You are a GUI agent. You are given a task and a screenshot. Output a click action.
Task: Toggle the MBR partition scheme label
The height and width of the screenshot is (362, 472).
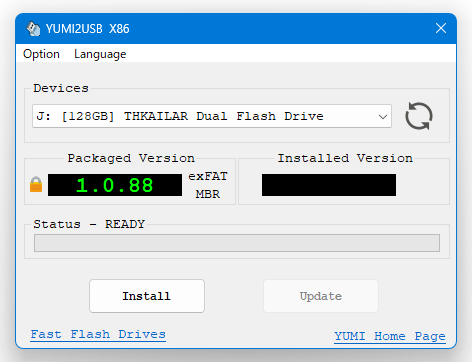click(208, 194)
